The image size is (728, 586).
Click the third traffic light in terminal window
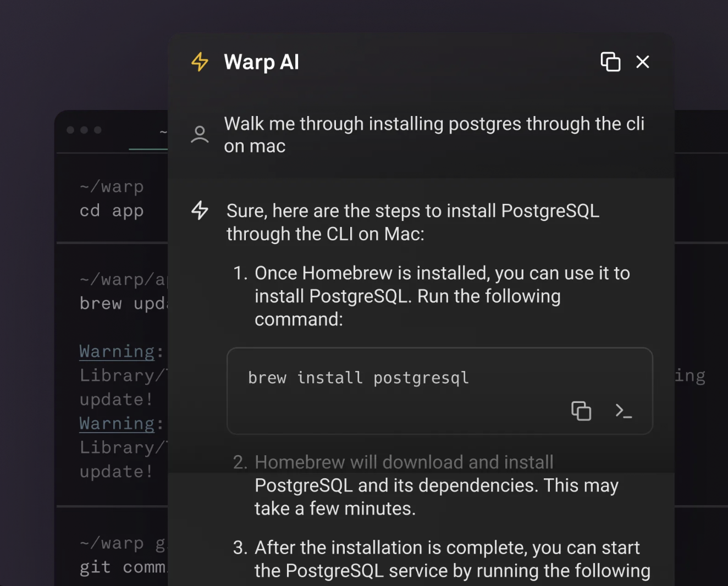98,130
